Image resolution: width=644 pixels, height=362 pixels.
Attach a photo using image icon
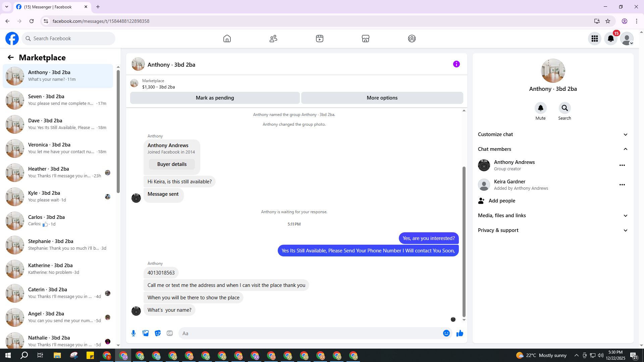146,333
